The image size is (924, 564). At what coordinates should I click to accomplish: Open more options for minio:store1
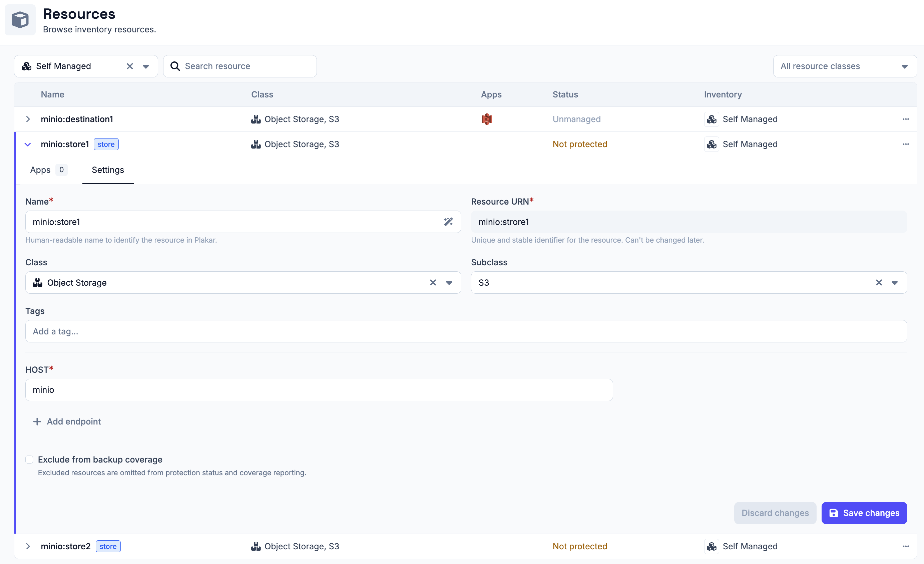[906, 144]
